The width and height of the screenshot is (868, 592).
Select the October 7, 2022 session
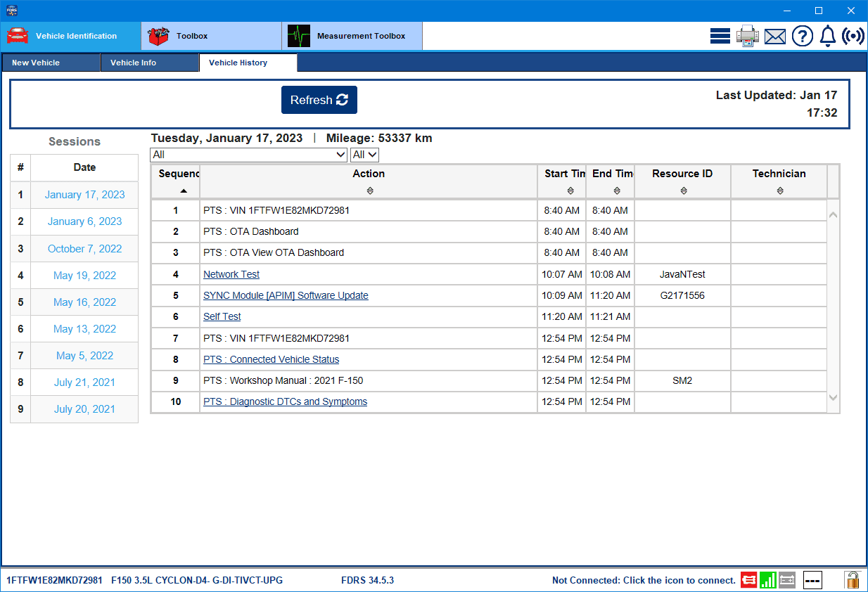(x=84, y=249)
